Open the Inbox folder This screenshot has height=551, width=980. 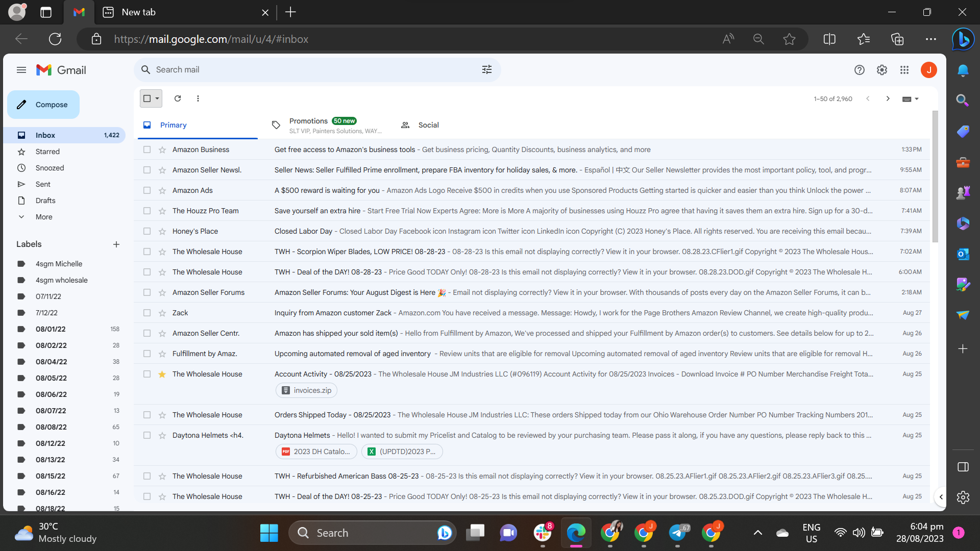coord(64,135)
